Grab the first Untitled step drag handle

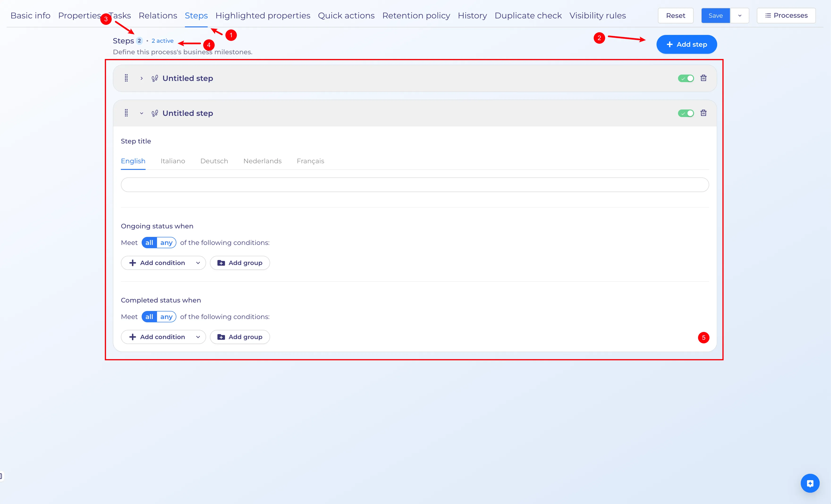click(126, 78)
